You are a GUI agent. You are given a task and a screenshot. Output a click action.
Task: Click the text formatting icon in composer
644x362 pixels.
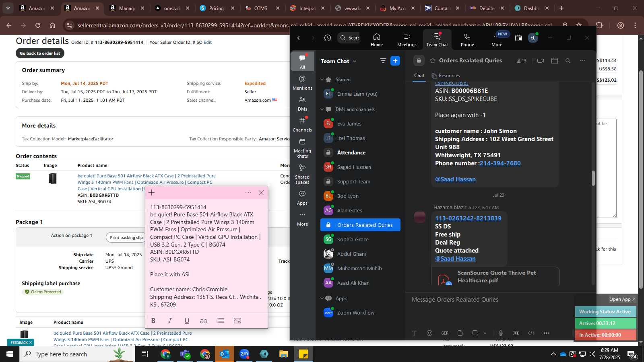click(414, 333)
